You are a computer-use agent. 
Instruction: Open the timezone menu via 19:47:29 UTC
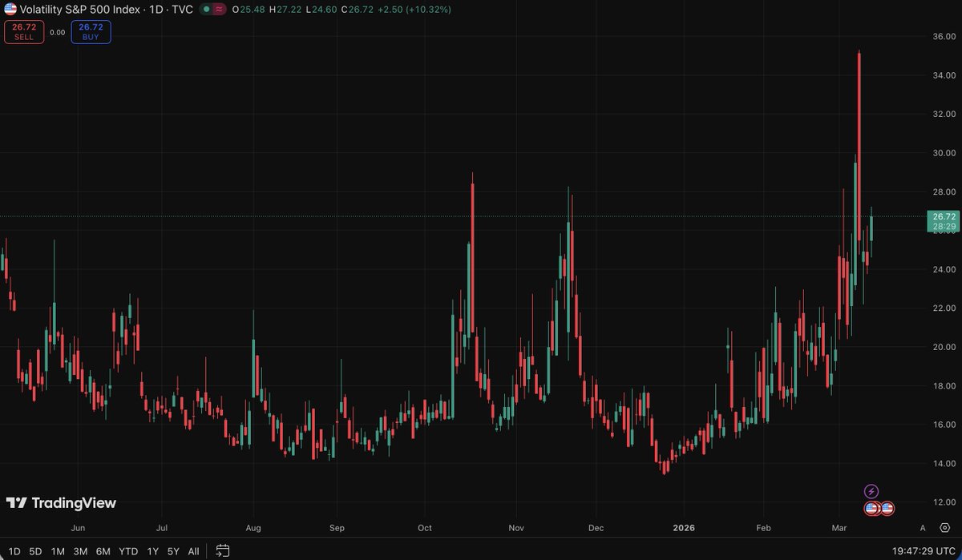[924, 550]
